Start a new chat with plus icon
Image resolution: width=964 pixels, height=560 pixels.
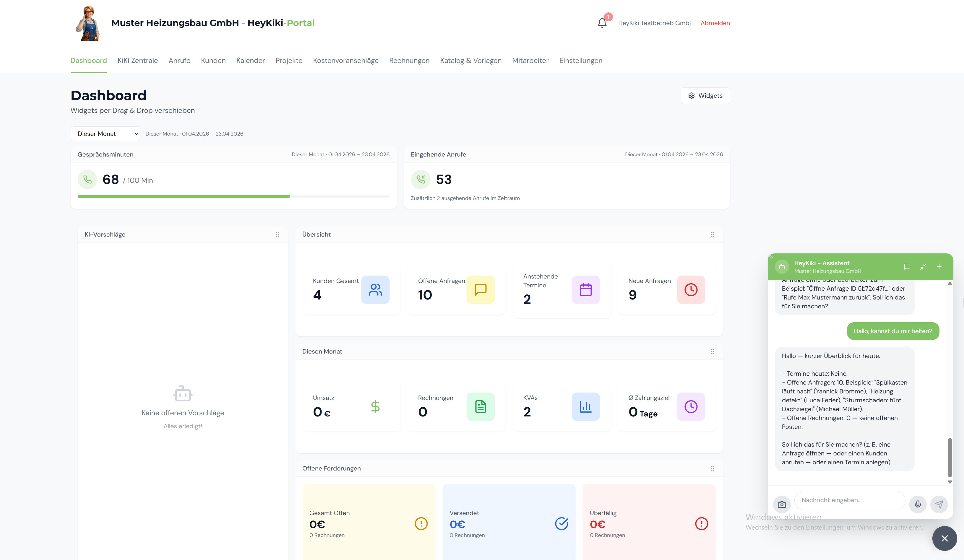pyautogui.click(x=939, y=266)
